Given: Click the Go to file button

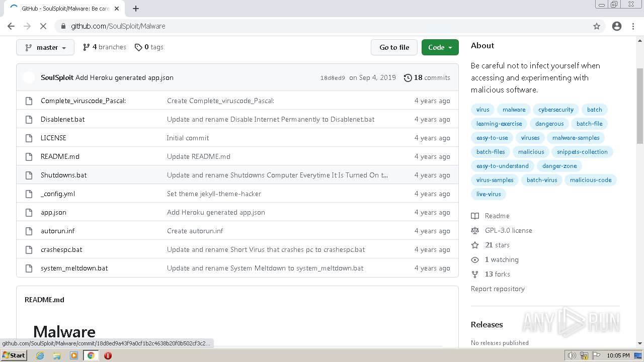Looking at the screenshot, I should (x=394, y=47).
